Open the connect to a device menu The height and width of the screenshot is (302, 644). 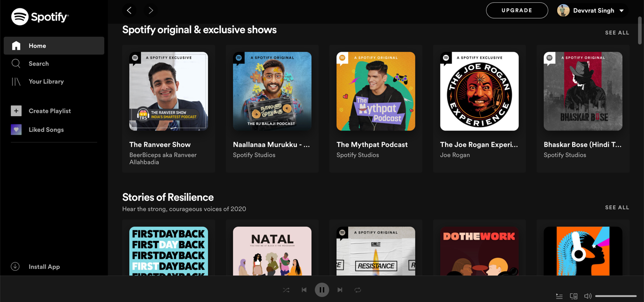coord(574,296)
